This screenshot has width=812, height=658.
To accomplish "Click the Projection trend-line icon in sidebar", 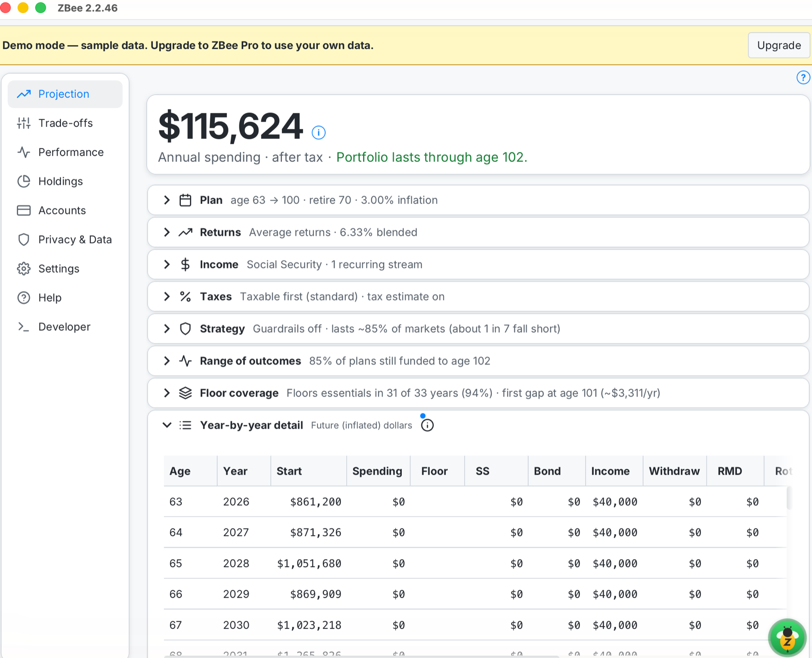I will [x=24, y=94].
